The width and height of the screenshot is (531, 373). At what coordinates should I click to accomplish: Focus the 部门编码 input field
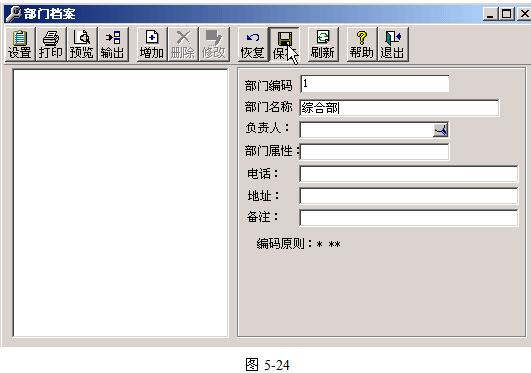[375, 84]
